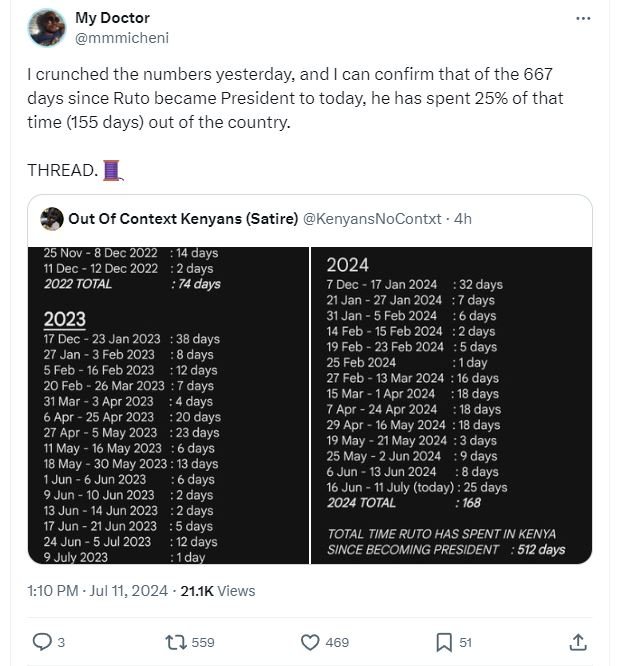Click the thread spool emoji after THREAD
The image size is (620, 666).
click(112, 169)
